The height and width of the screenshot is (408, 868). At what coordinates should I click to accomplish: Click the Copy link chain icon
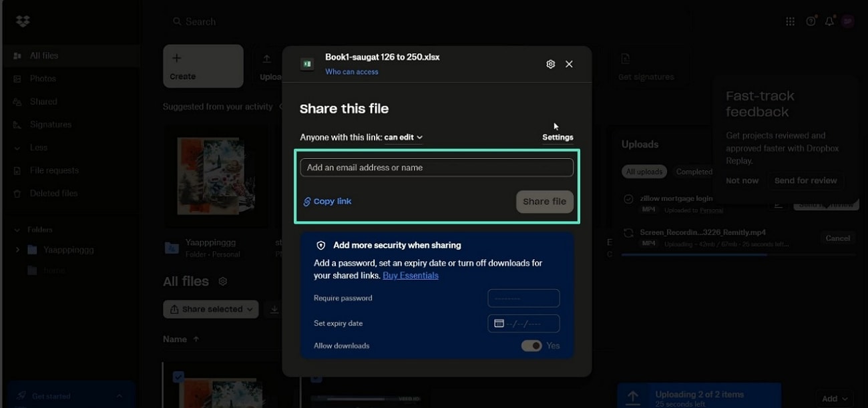[x=307, y=202]
